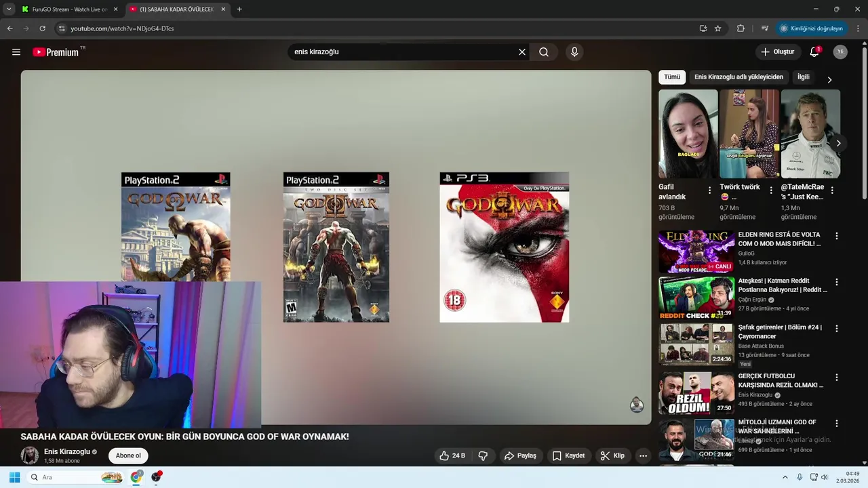
Task: Open YouTube notifications bell
Action: [814, 52]
